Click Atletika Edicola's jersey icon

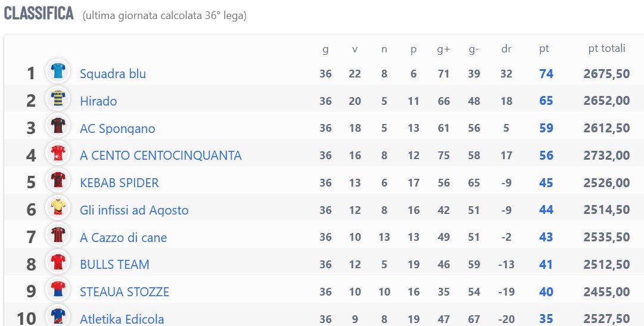click(x=58, y=316)
